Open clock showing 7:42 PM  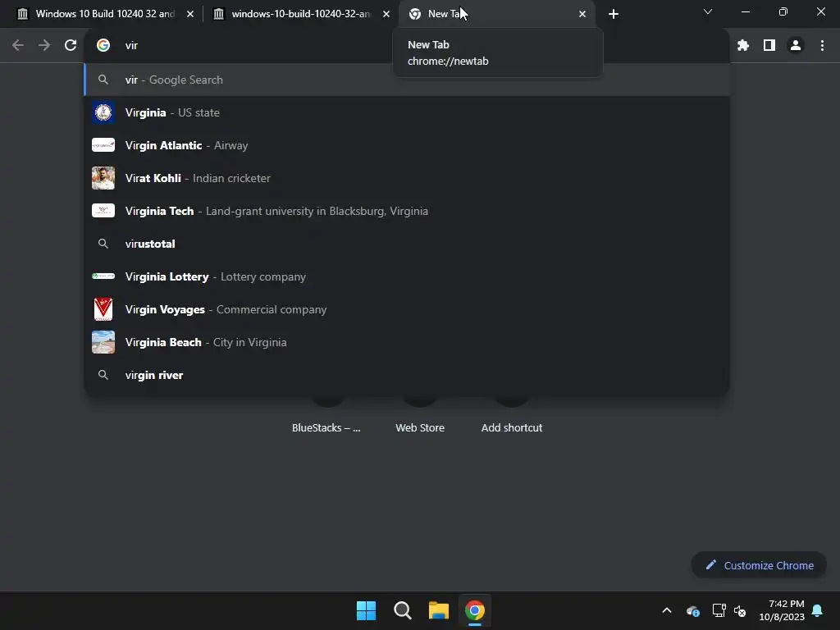click(782, 610)
